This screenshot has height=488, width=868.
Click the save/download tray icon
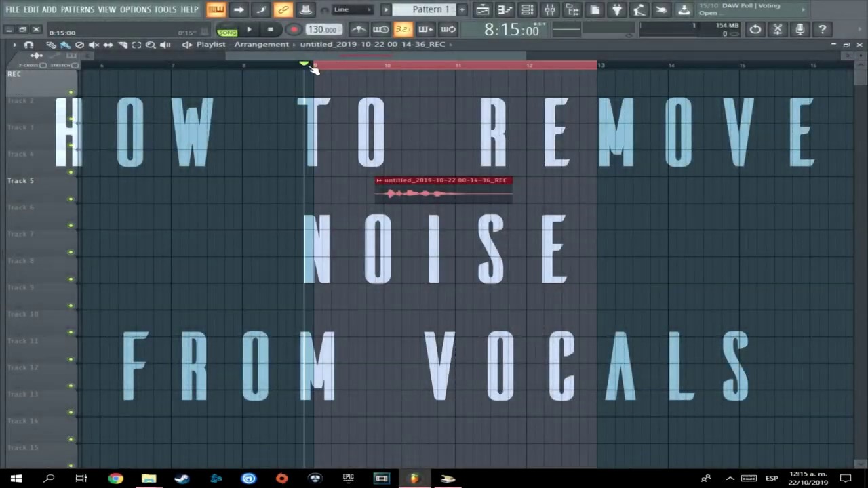click(x=684, y=9)
